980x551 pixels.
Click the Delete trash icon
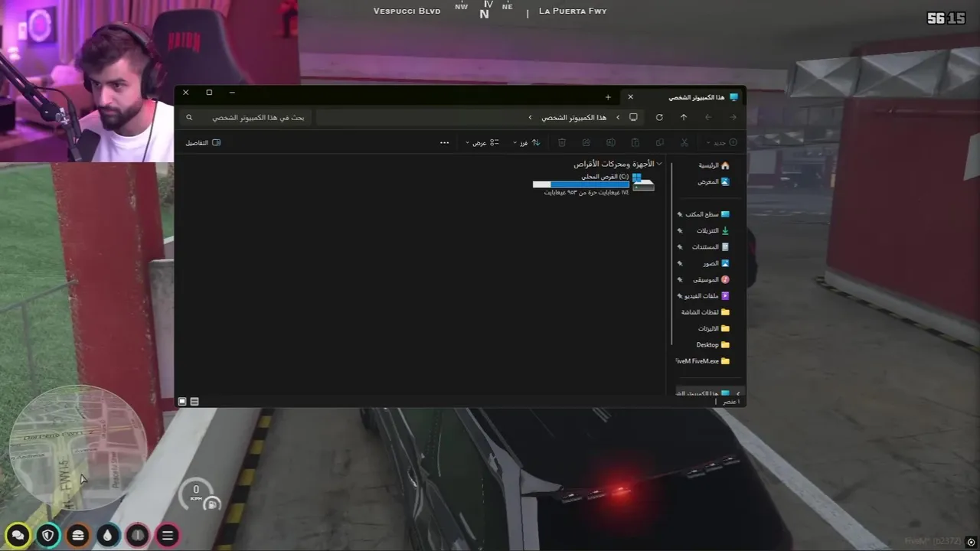point(562,142)
